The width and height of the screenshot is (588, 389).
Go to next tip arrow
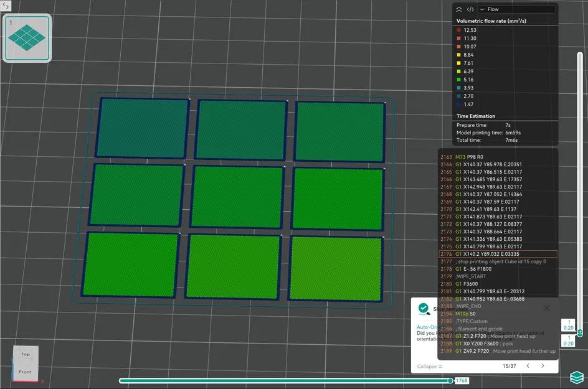(543, 366)
